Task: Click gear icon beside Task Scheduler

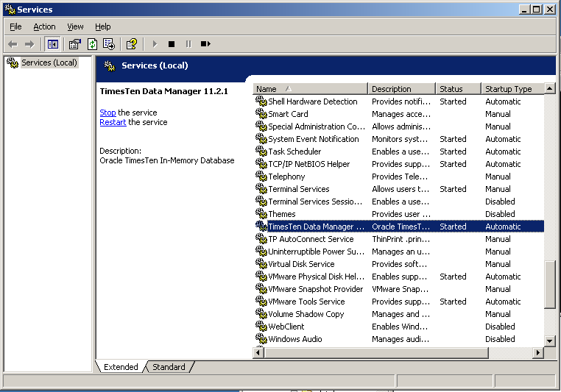Action: [x=261, y=152]
